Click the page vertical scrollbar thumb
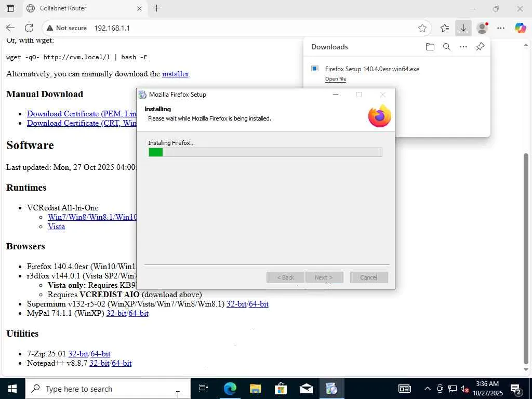532x399 pixels. (x=526, y=258)
